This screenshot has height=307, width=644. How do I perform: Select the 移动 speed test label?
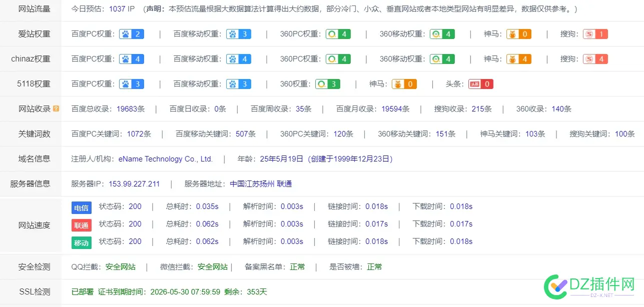pyautogui.click(x=81, y=242)
